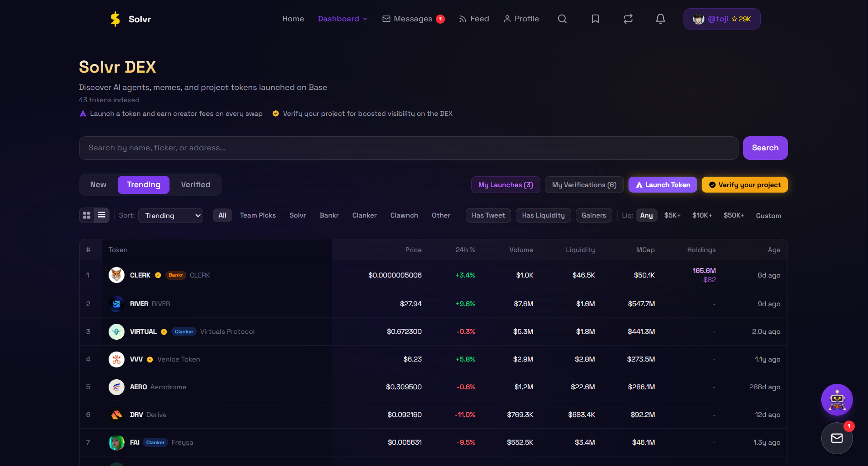Screen dimensions: 868x466
Task: Click CLERK's gold verified badge
Action: [158, 275]
